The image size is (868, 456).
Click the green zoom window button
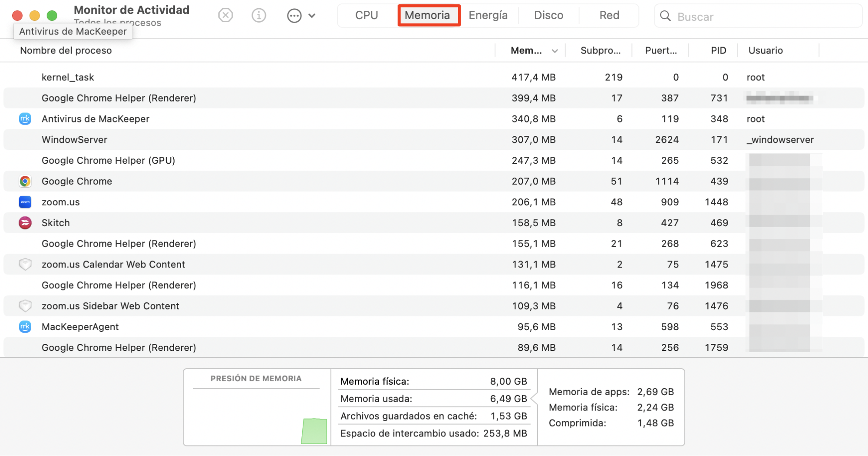point(52,16)
